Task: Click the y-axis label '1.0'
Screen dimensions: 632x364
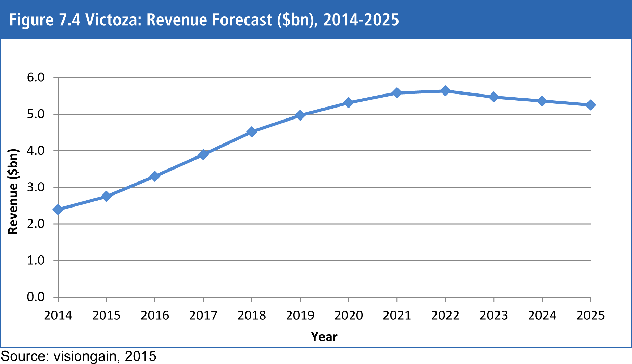Action: pyautogui.click(x=36, y=260)
